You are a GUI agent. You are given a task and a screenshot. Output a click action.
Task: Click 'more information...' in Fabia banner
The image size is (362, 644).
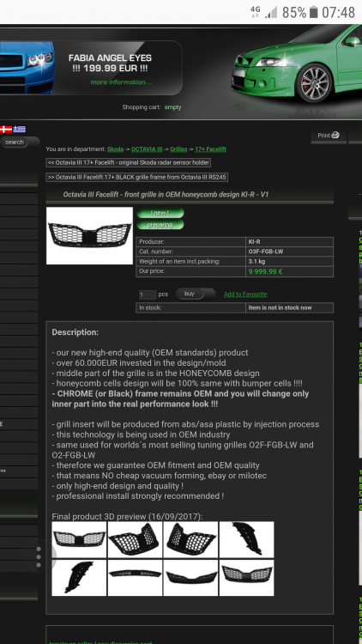tap(121, 82)
